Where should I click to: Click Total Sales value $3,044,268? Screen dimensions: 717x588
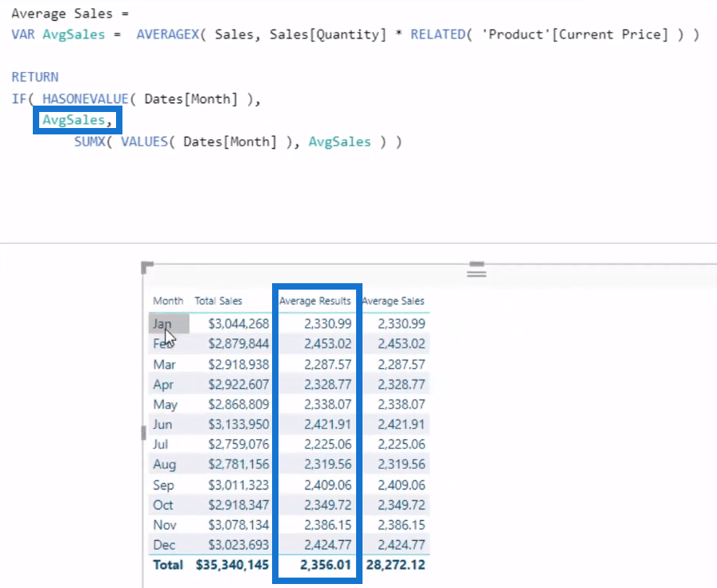238,324
